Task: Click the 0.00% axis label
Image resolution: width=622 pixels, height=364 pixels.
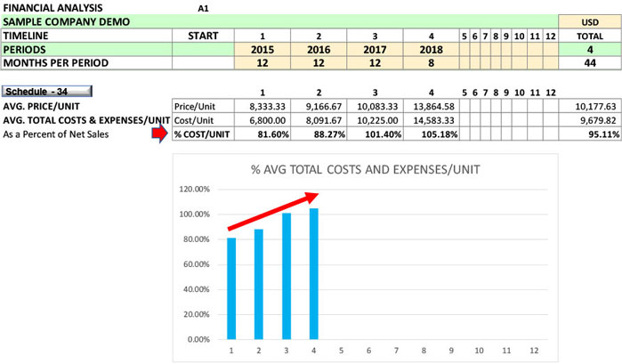Action: (198, 339)
